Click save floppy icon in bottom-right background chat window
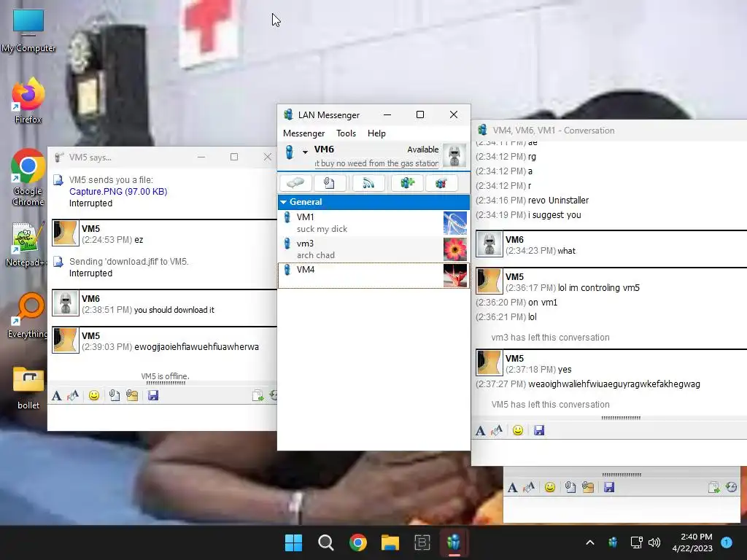The width and height of the screenshot is (747, 560). (609, 488)
